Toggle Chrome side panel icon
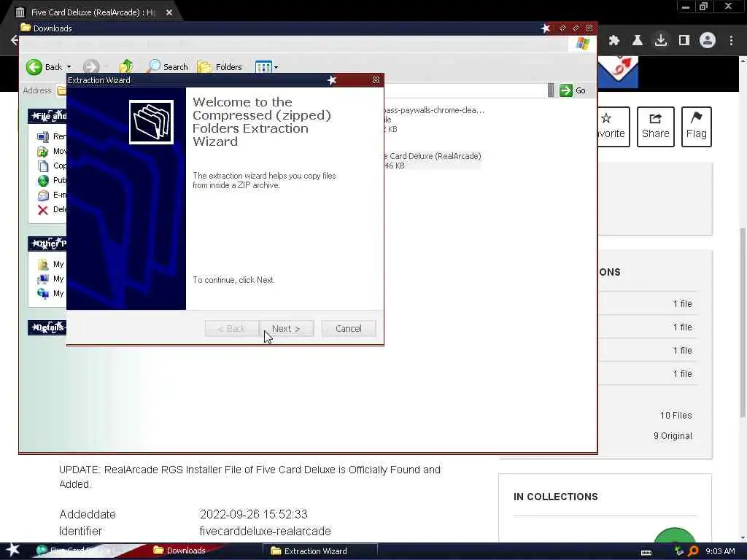This screenshot has width=747, height=560. (684, 41)
